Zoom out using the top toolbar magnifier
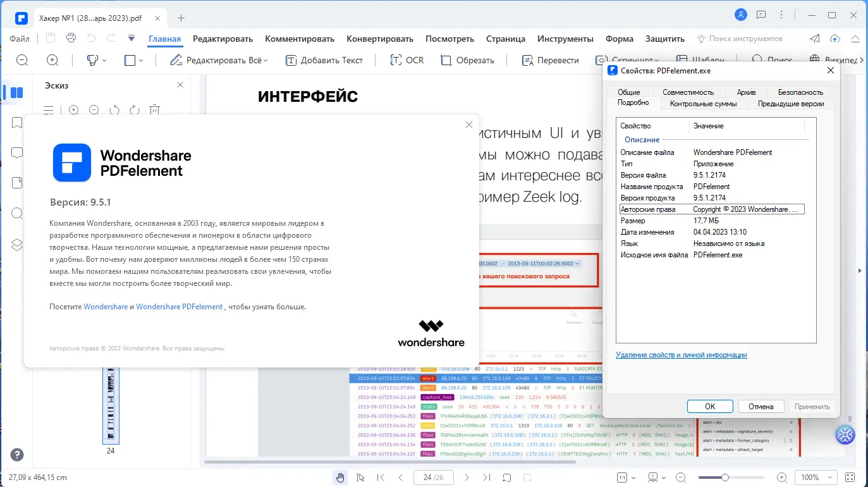Viewport: 868px width, 487px height. 22,60
